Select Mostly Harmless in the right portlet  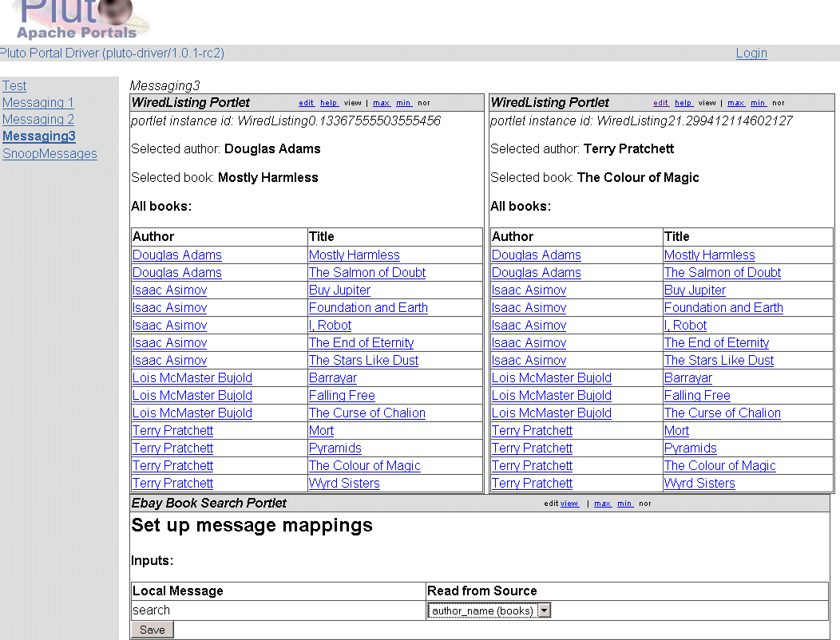pos(709,255)
